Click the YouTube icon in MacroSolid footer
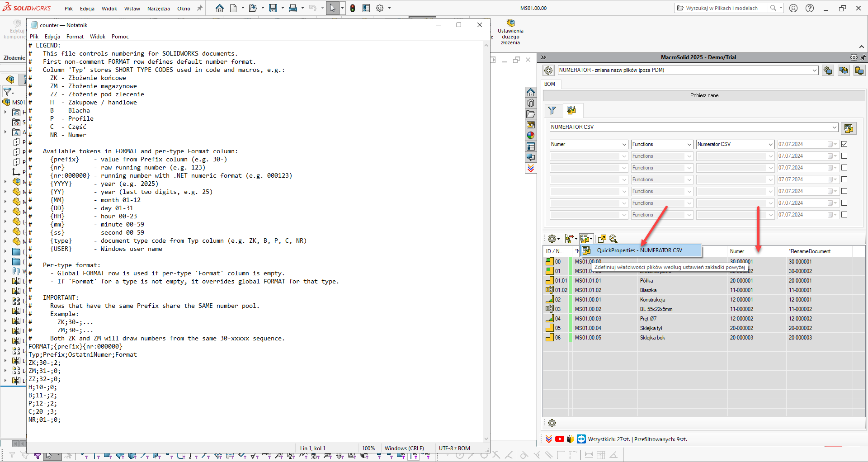 point(560,439)
